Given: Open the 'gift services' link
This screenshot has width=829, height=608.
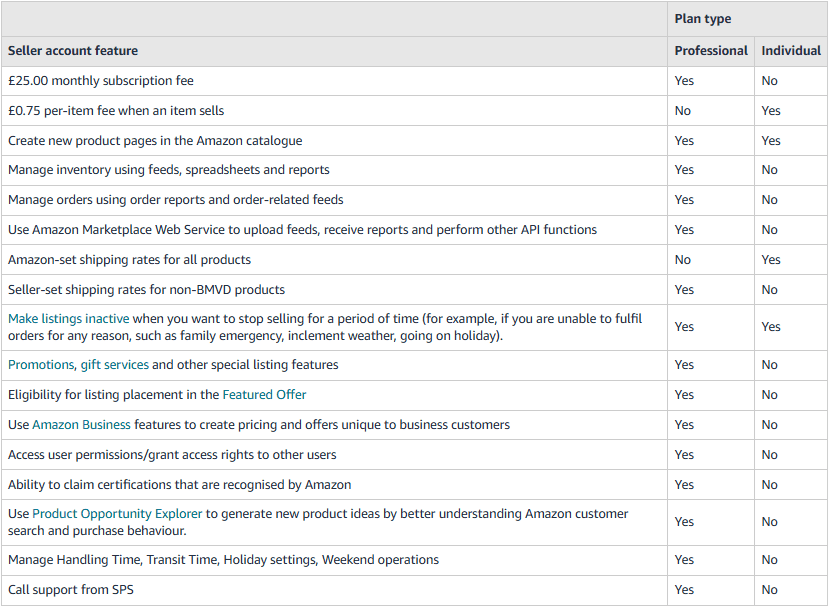Looking at the screenshot, I should [114, 365].
